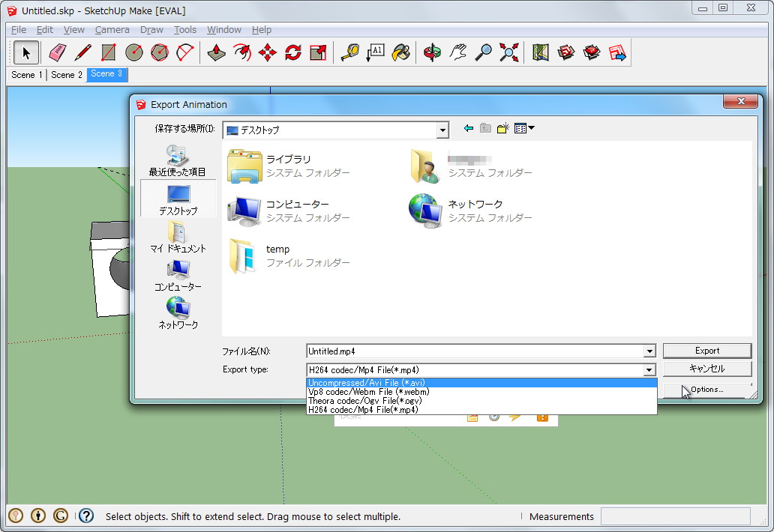Screen dimensions: 774x532
Task: Click the Options... button
Action: coord(706,390)
